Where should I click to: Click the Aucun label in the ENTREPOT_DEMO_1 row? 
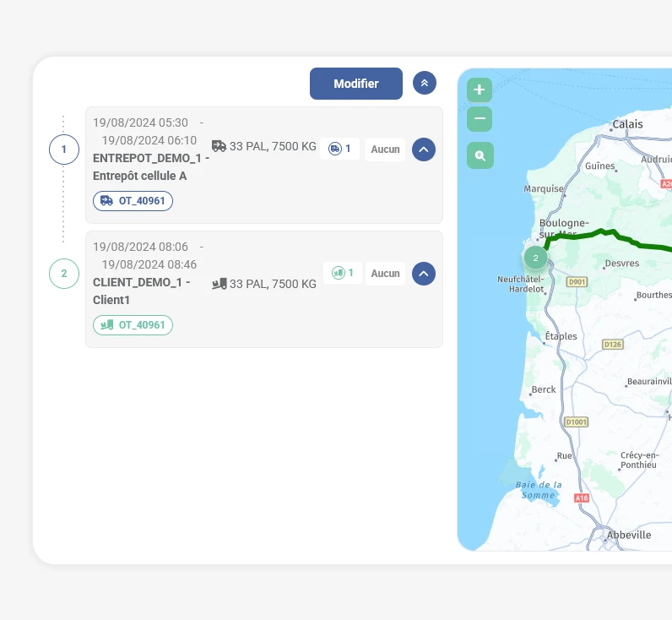click(x=385, y=150)
